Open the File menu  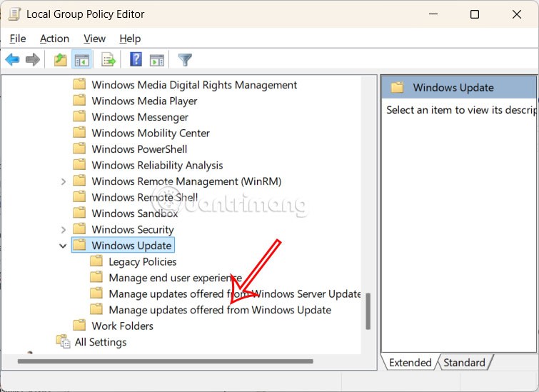coord(18,39)
